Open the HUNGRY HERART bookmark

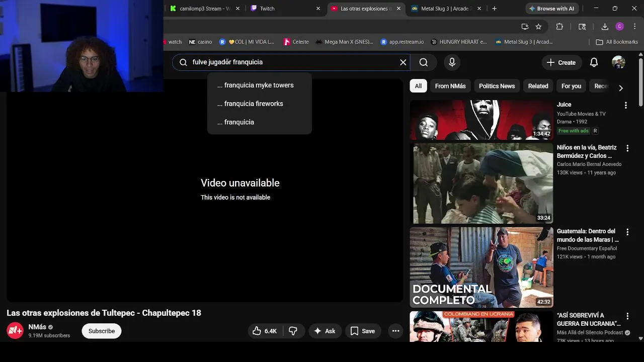coord(459,42)
